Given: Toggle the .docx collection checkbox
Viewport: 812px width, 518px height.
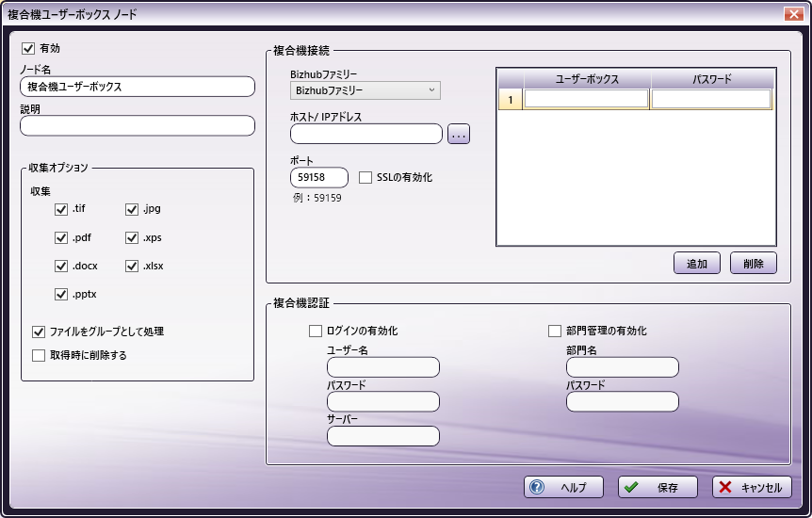Looking at the screenshot, I should click(x=61, y=267).
